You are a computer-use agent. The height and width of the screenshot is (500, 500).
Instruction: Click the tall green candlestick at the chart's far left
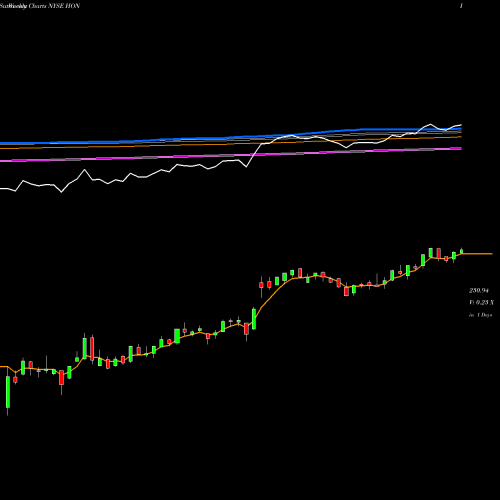[x=8, y=392]
